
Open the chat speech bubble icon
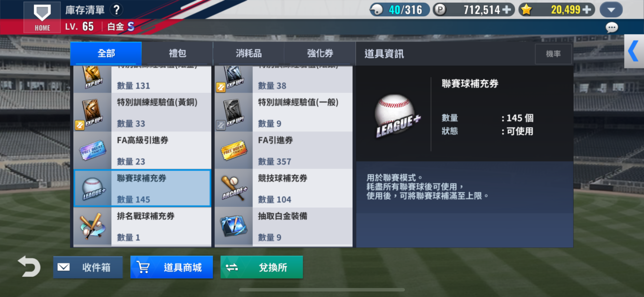(x=612, y=27)
